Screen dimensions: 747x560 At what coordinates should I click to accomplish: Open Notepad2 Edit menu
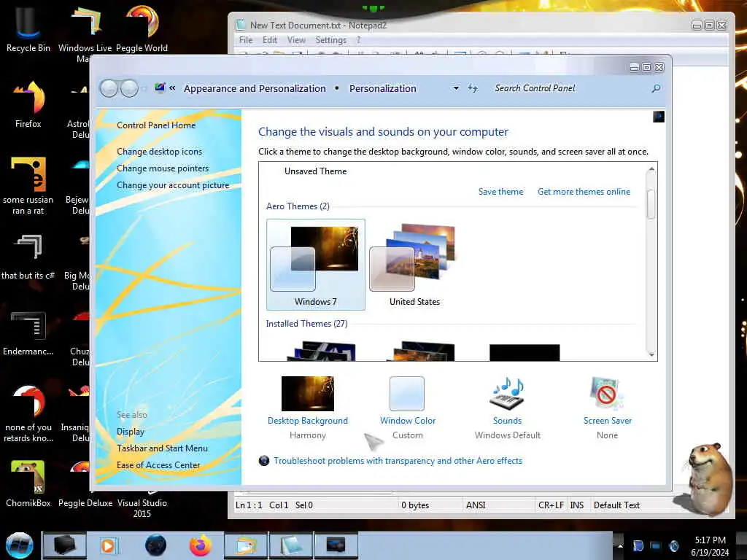(x=270, y=40)
